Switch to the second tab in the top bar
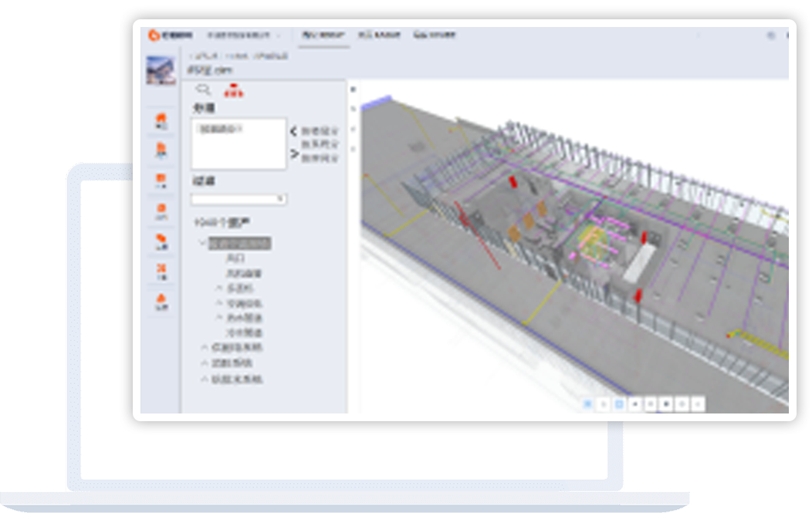The width and height of the screenshot is (812, 513). tap(380, 35)
